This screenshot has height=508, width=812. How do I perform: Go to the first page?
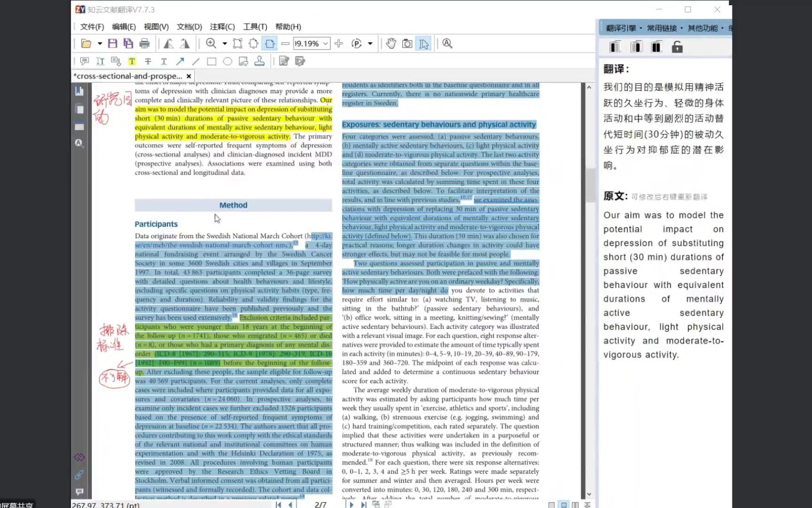tap(278, 504)
